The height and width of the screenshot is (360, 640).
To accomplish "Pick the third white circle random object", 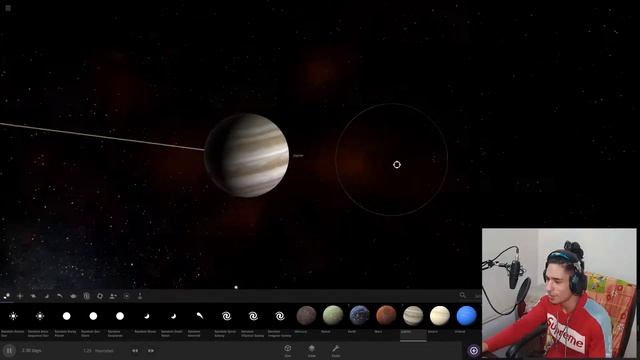I will [120, 316].
